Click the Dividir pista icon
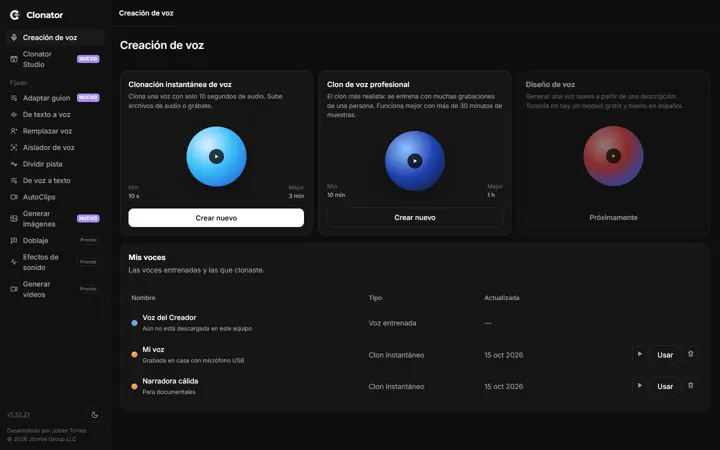 click(14, 164)
